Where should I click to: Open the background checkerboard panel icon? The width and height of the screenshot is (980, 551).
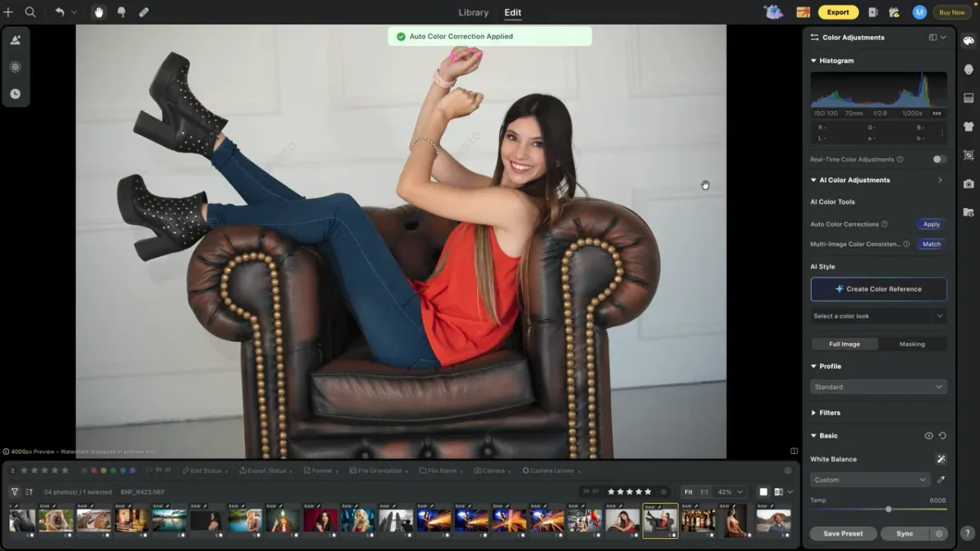[x=969, y=98]
